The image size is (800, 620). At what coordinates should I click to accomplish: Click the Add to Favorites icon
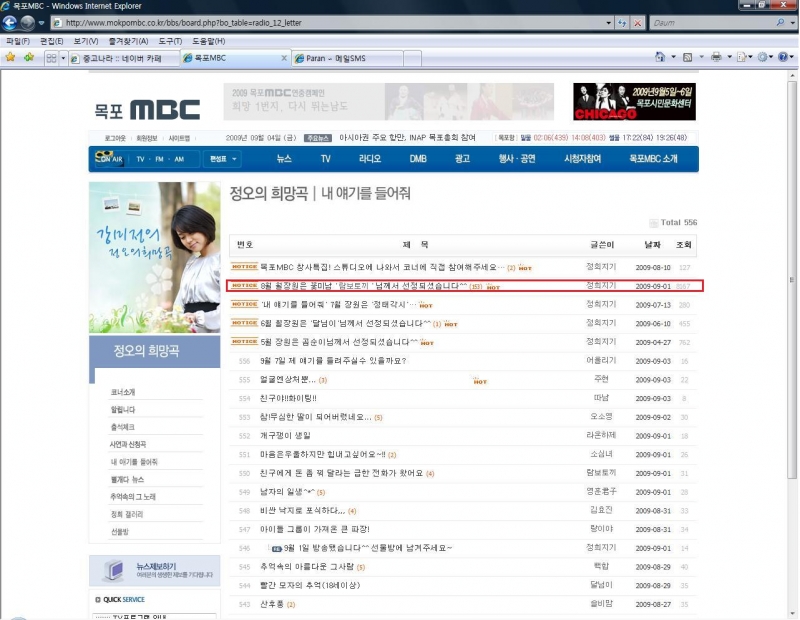click(x=29, y=58)
